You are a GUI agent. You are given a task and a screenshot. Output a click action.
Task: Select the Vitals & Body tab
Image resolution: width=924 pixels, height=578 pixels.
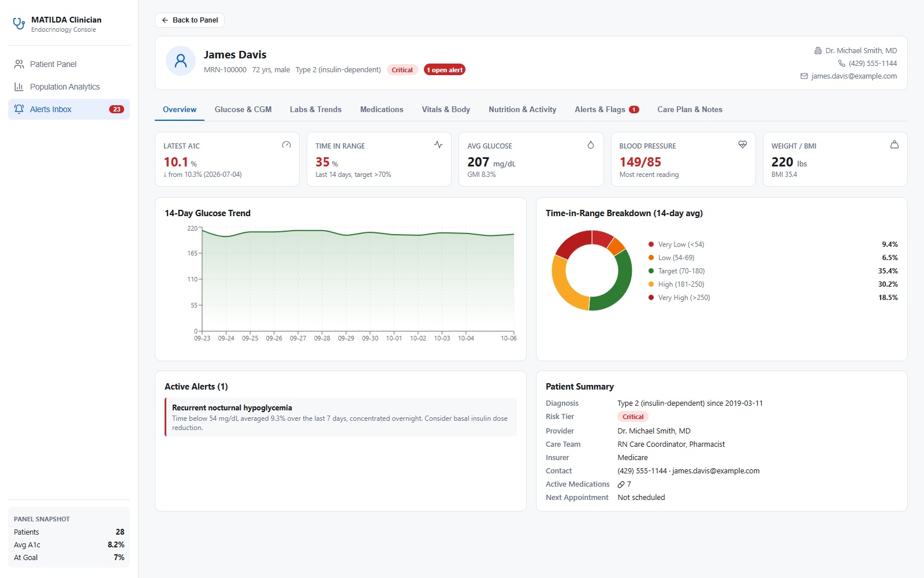[x=446, y=109]
